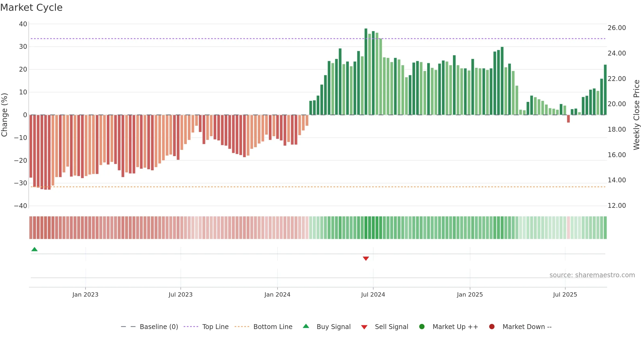Click the red Sell Signal triangle marker
The height and width of the screenshot is (362, 644).
tap(366, 258)
